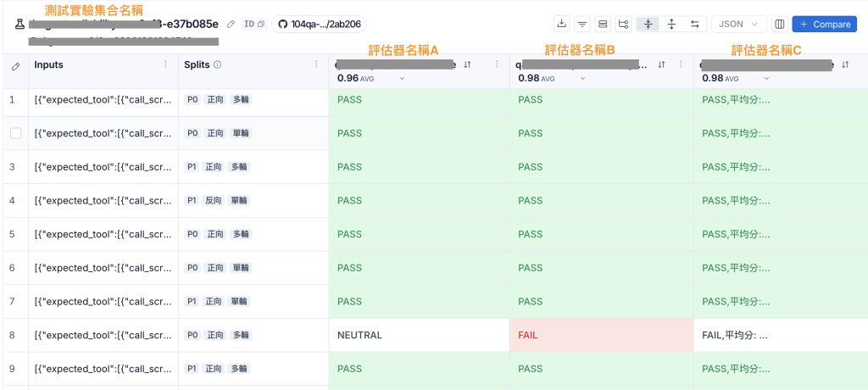Expand the 0.96 AVG aggregation dropdown
868x390 pixels.
pyautogui.click(x=402, y=79)
